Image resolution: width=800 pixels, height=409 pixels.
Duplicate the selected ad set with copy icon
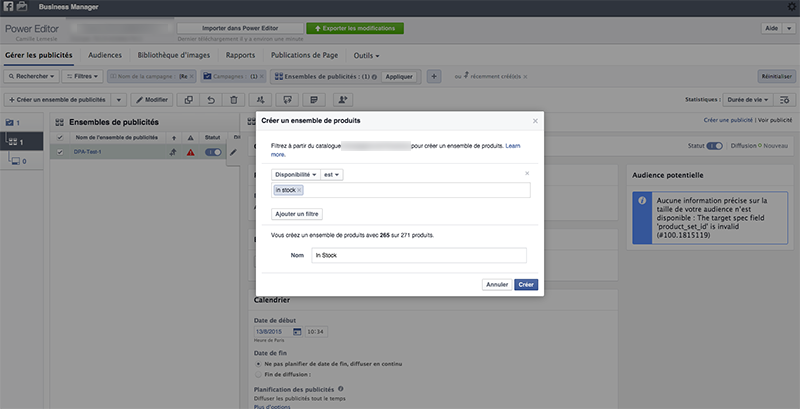pyautogui.click(x=188, y=100)
